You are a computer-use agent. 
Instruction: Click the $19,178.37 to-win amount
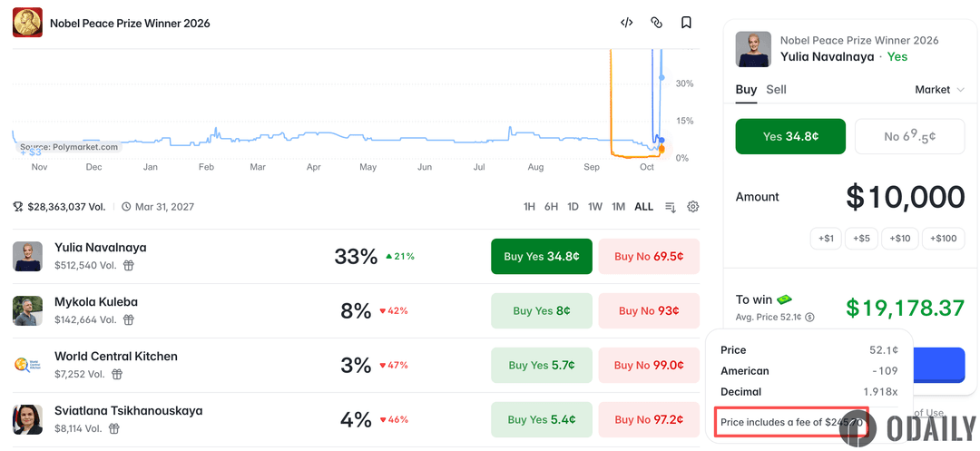[x=906, y=308]
